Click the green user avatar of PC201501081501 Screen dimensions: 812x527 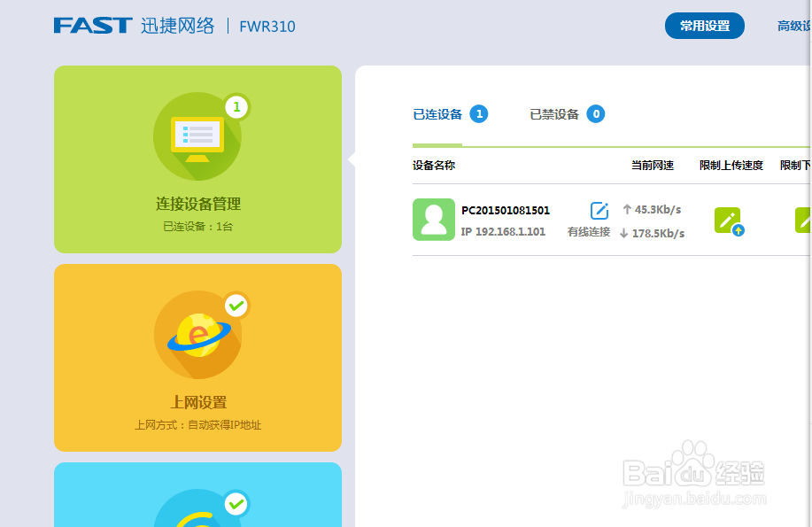pos(433,220)
